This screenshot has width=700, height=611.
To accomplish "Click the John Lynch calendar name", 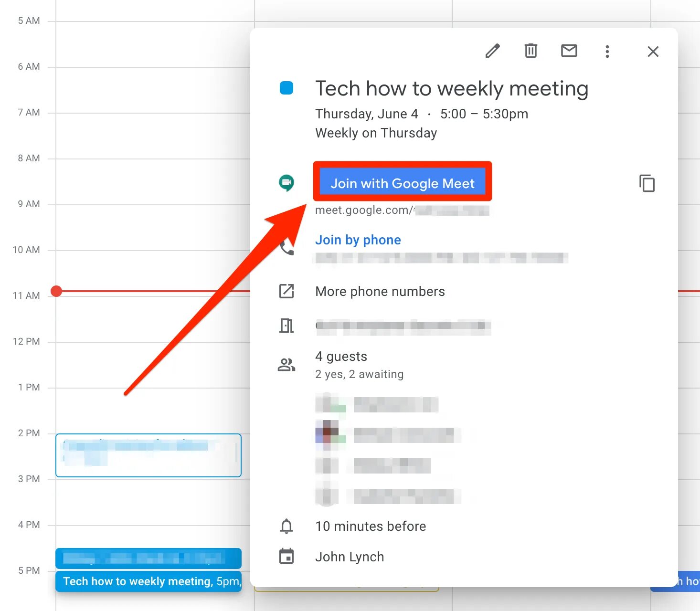I will coord(350,557).
